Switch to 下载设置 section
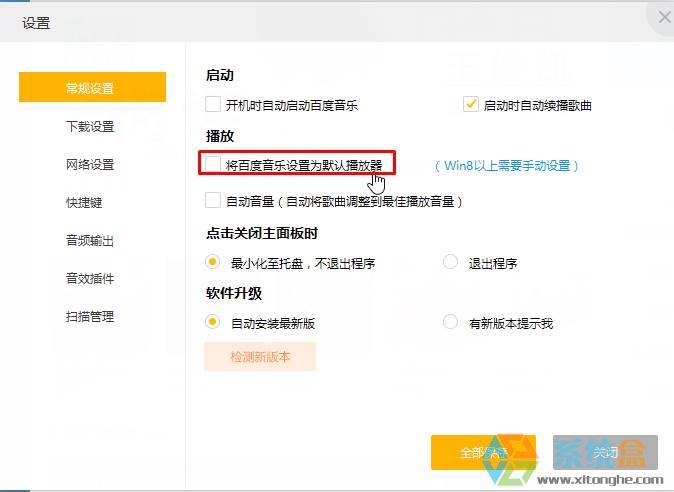Viewport: 674px width, 492px height. tap(90, 126)
